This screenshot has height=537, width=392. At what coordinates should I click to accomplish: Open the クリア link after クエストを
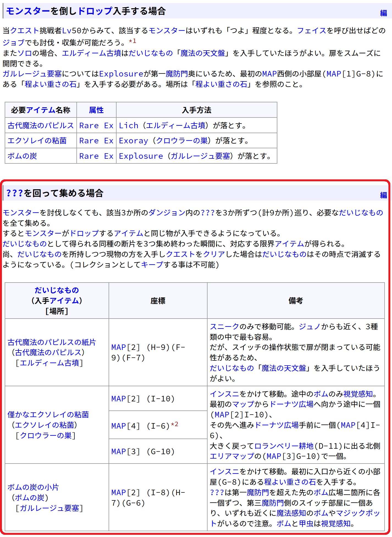[x=214, y=254]
